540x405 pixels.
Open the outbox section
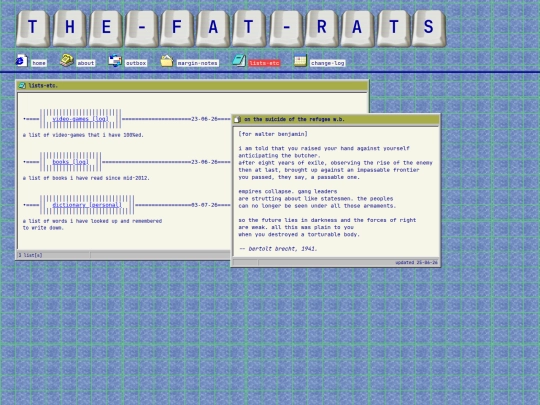tap(136, 63)
